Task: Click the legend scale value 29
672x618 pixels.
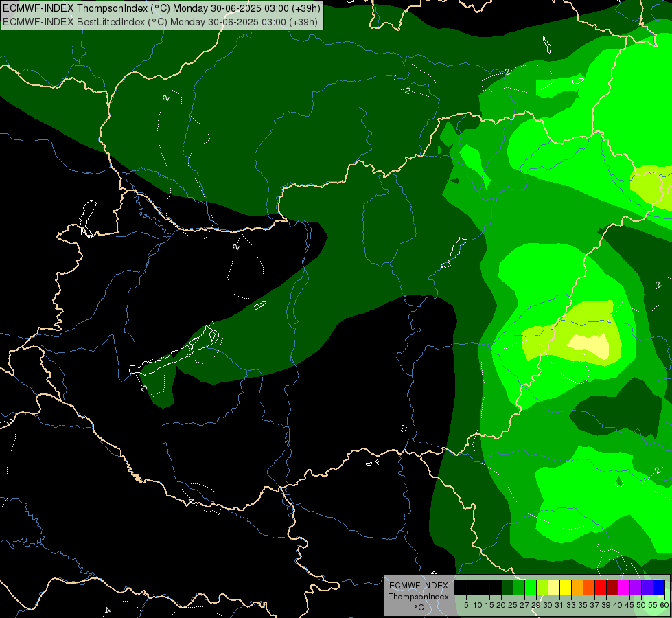Action: point(536,605)
